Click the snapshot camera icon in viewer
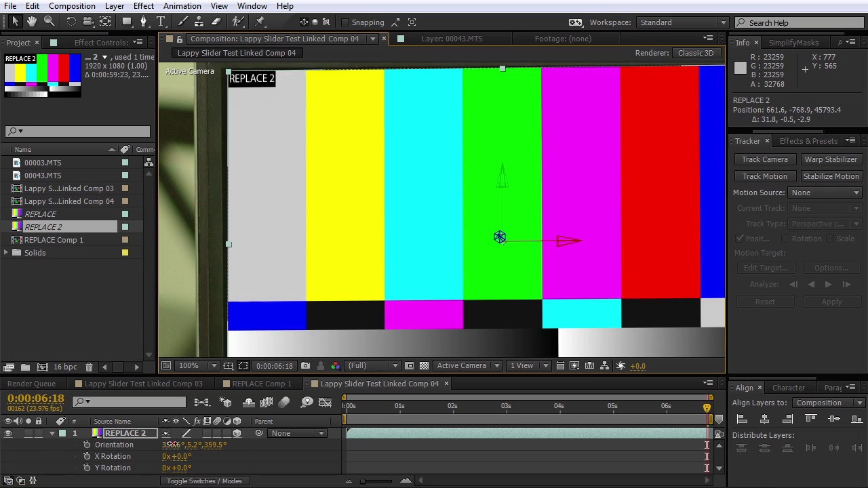This screenshot has height=488, width=868. (x=305, y=366)
